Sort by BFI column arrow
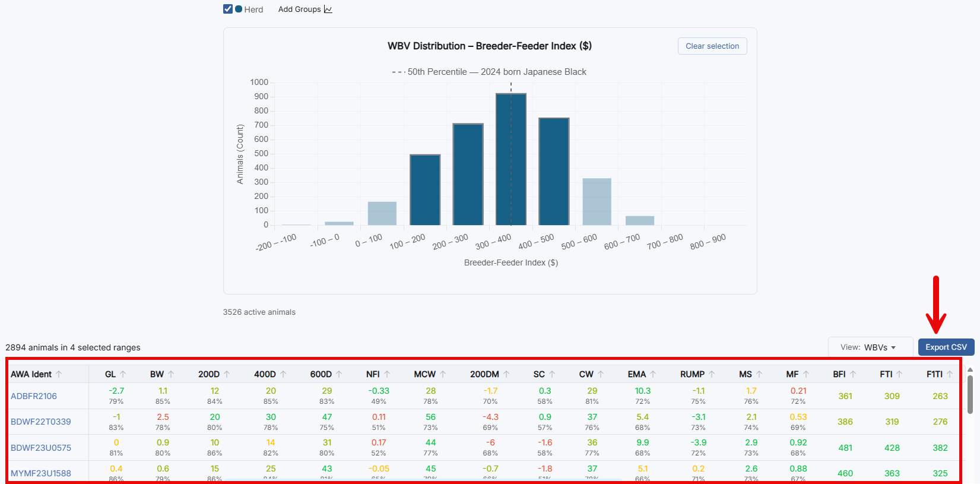Screen dimensions: 980x484 tap(853, 374)
